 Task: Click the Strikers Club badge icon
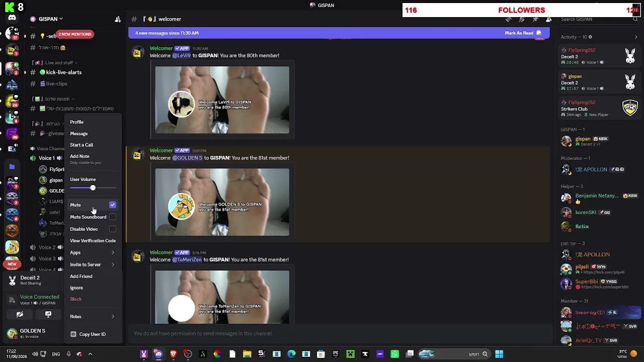coord(630,108)
